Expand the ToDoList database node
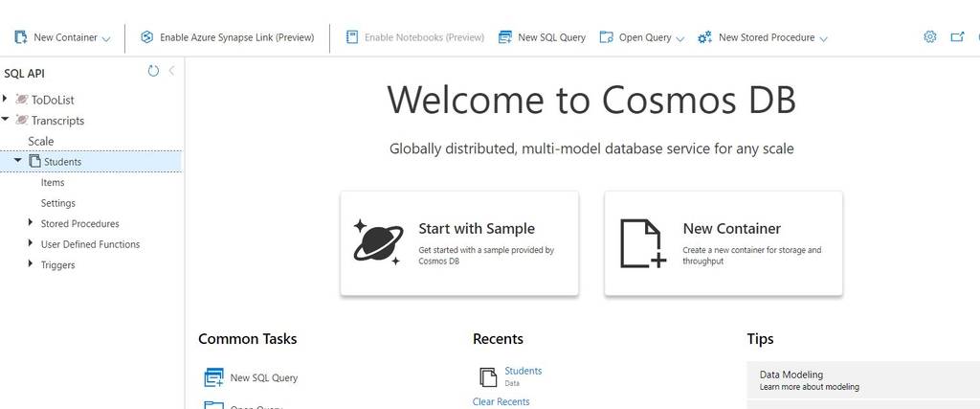The image size is (980, 409). point(5,99)
